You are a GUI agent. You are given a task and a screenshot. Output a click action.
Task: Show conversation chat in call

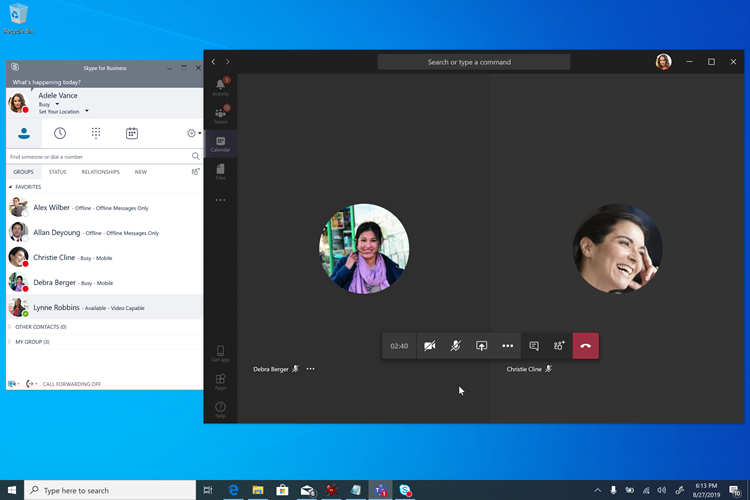534,346
